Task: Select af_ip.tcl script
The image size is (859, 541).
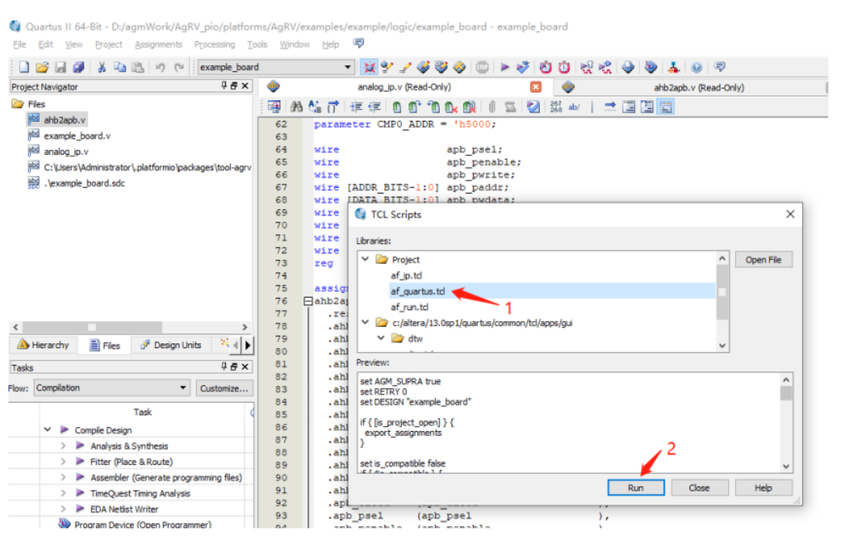Action: coord(406,275)
